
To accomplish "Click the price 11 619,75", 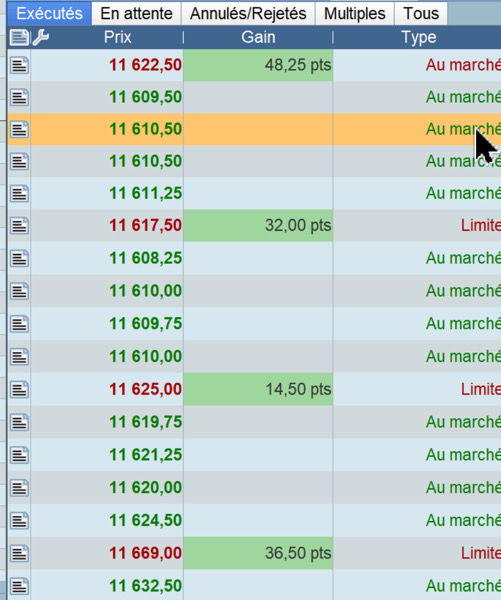I will 145,422.
